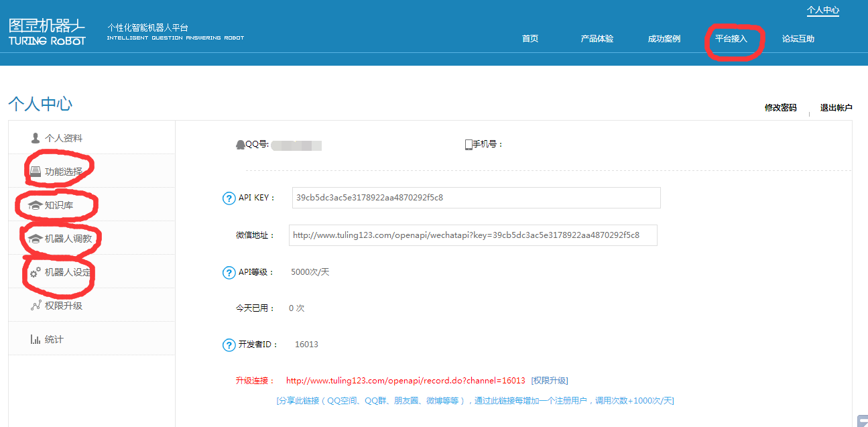Select 知识库 in the sidebar
Viewport: 868px width, 427px height.
pyautogui.click(x=91, y=204)
